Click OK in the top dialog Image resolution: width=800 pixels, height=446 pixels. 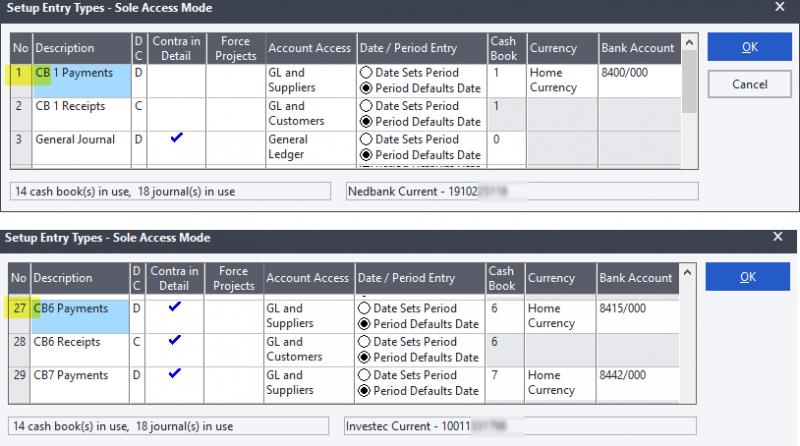[749, 48]
